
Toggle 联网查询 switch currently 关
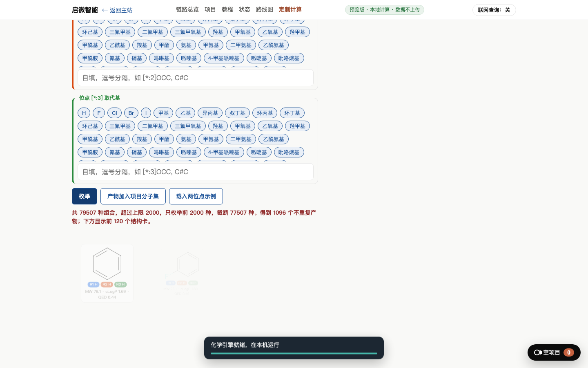coord(494,10)
